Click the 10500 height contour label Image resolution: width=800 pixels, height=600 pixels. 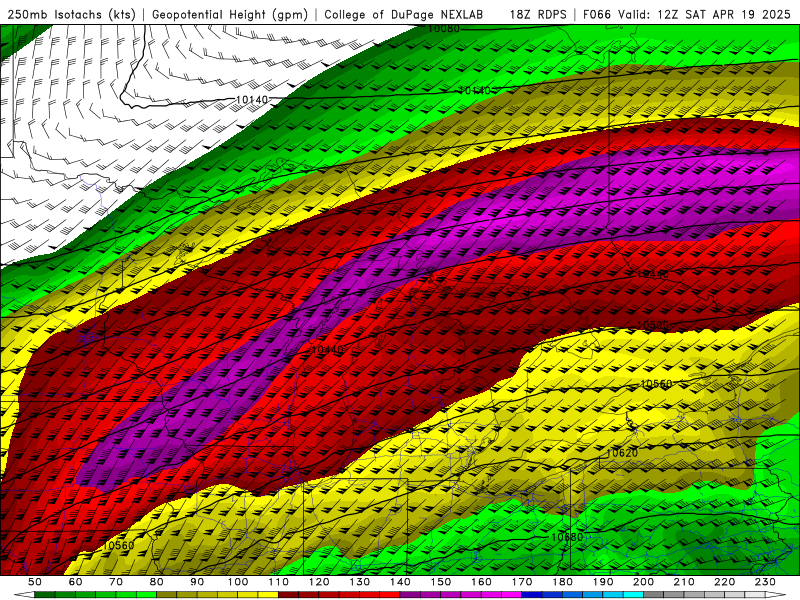[653, 326]
